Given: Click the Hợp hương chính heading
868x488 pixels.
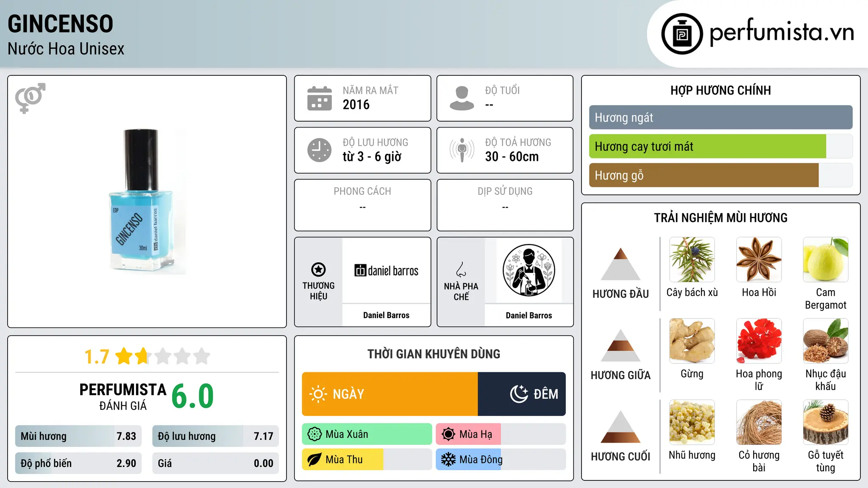Looking at the screenshot, I should coord(721,90).
